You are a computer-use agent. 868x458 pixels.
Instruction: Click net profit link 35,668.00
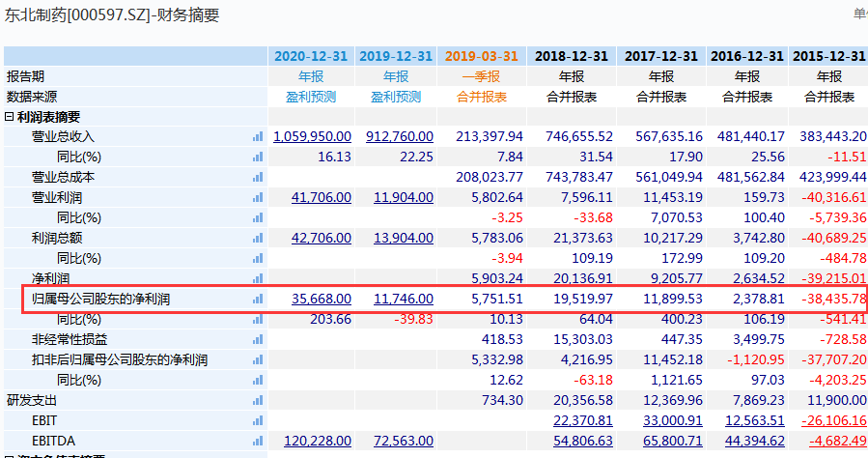322,300
